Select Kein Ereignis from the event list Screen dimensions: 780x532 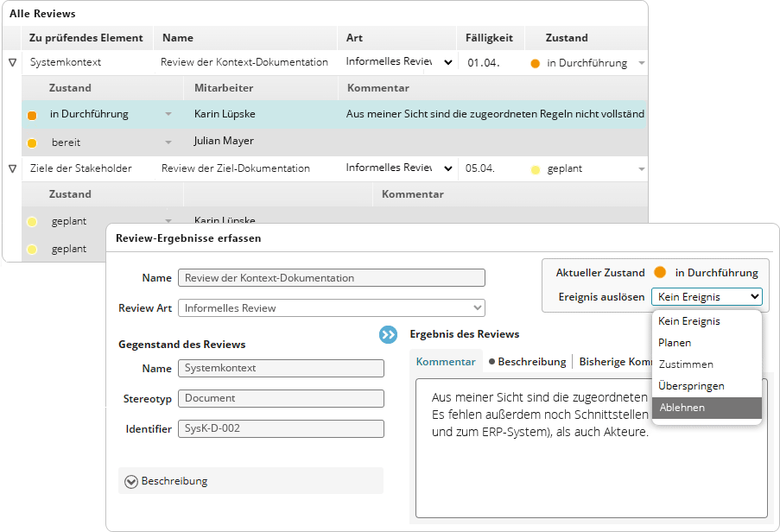pos(707,321)
